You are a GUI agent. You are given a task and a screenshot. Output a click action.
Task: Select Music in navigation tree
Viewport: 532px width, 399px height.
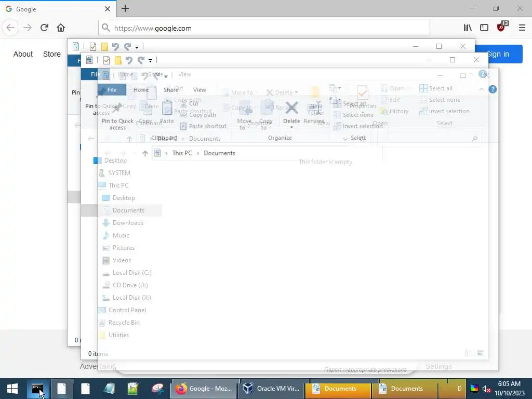pos(116,235)
